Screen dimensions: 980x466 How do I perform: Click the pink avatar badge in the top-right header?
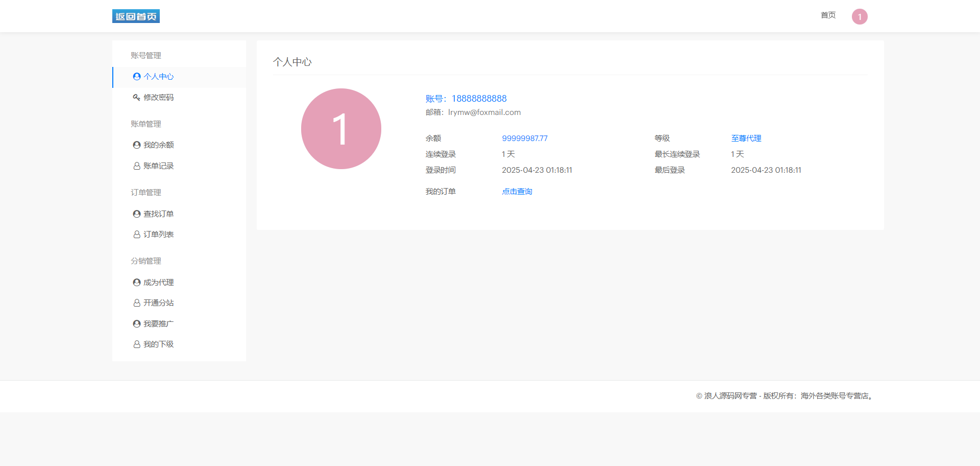860,17
